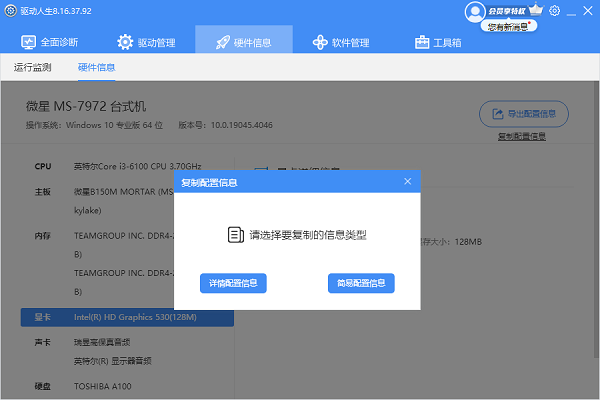
Task: Switch to 驱动管理 tab
Action: [146, 42]
